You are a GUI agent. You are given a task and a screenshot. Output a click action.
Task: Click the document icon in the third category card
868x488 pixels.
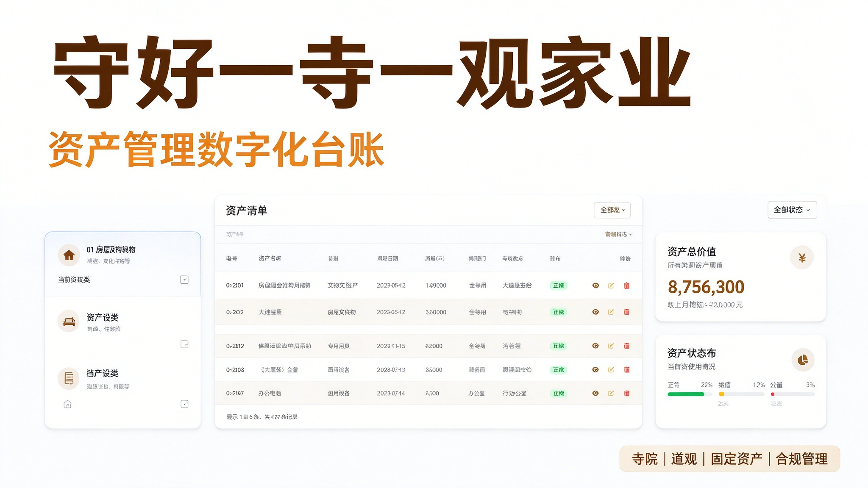point(69,378)
